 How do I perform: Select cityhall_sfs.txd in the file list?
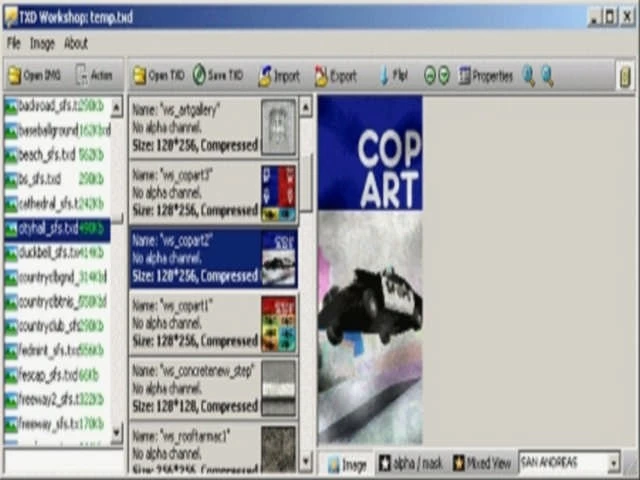(x=57, y=229)
